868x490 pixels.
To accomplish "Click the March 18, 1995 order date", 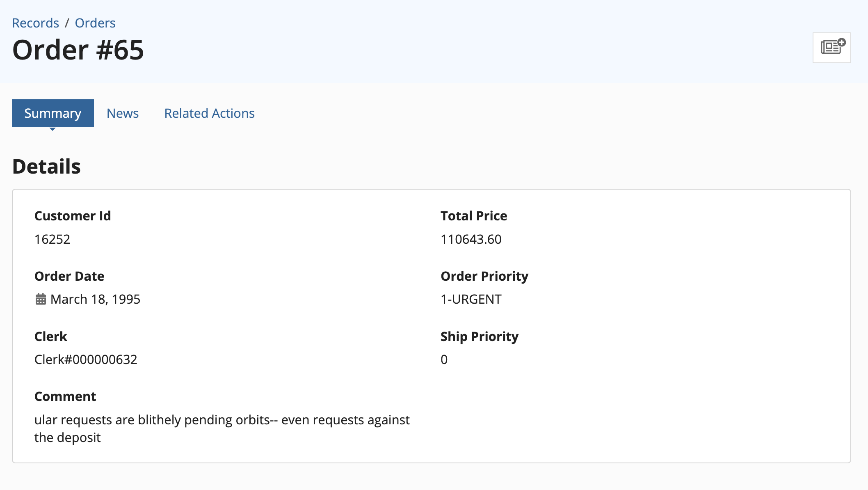I will point(95,299).
